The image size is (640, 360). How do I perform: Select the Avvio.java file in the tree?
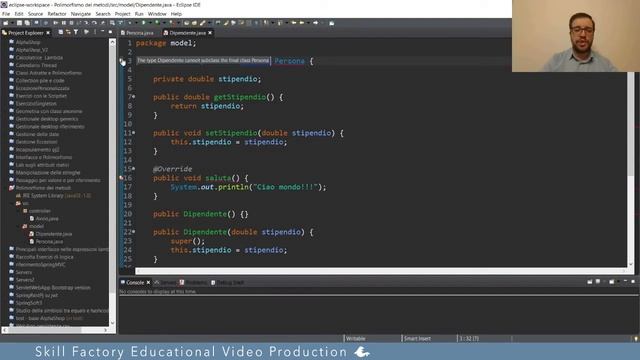[44, 219]
